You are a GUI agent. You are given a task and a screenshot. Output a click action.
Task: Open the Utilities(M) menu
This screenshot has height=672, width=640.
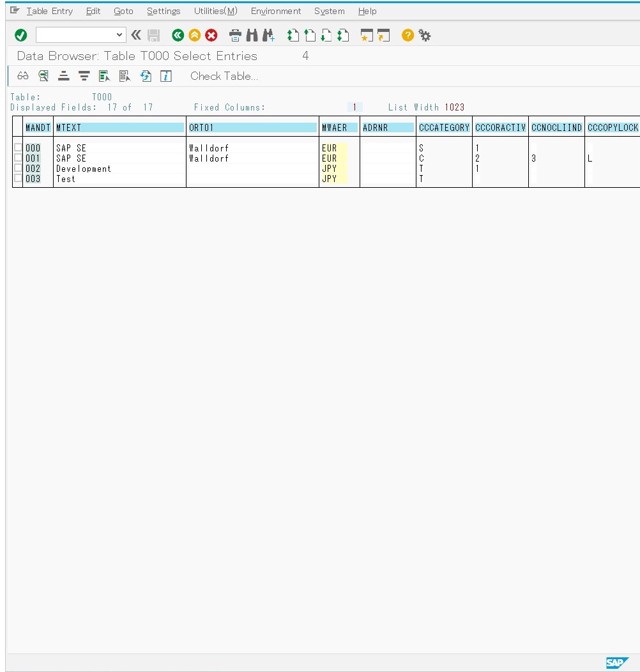[x=215, y=11]
